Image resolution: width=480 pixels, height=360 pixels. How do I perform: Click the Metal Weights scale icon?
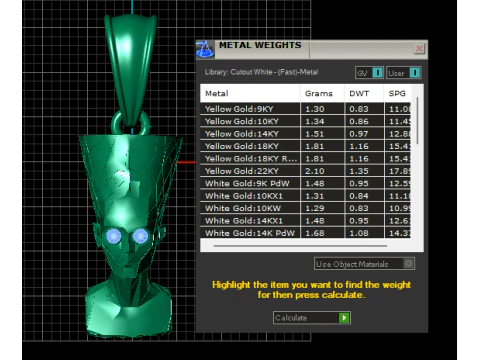tap(205, 49)
